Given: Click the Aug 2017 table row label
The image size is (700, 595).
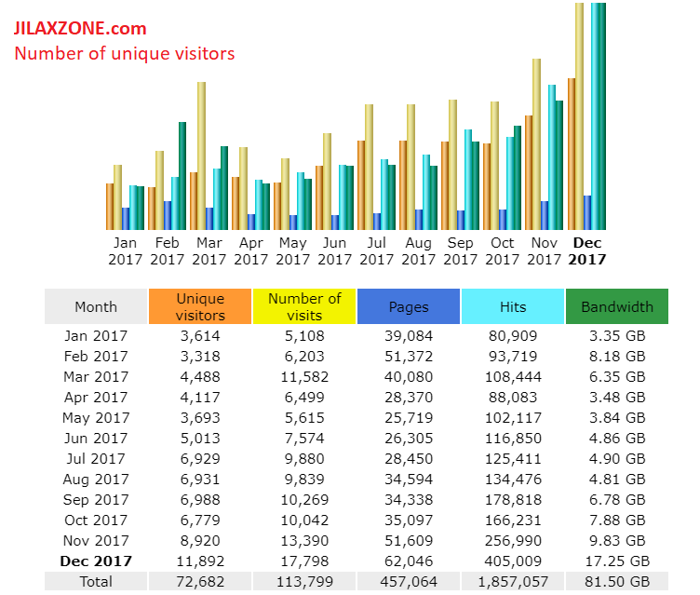Looking at the screenshot, I should coord(96,480).
